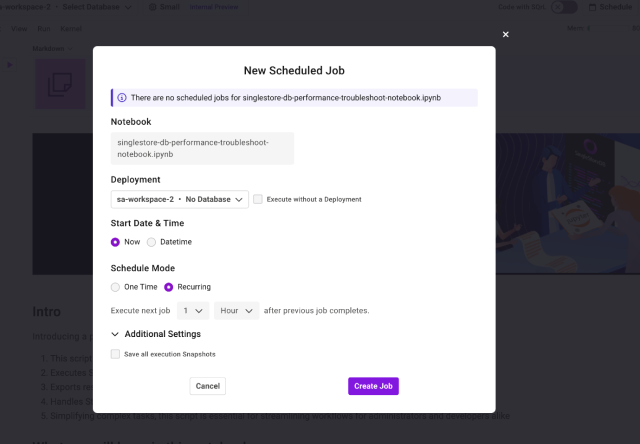The image size is (640, 444).
Task: Enable Execute without a Deployment checkbox
Action: [x=258, y=199]
